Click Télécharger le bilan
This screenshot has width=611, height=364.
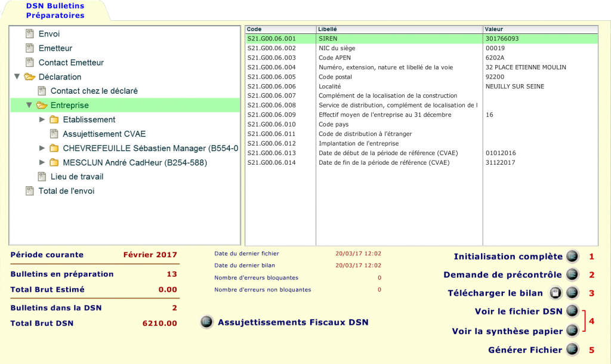coord(505,292)
